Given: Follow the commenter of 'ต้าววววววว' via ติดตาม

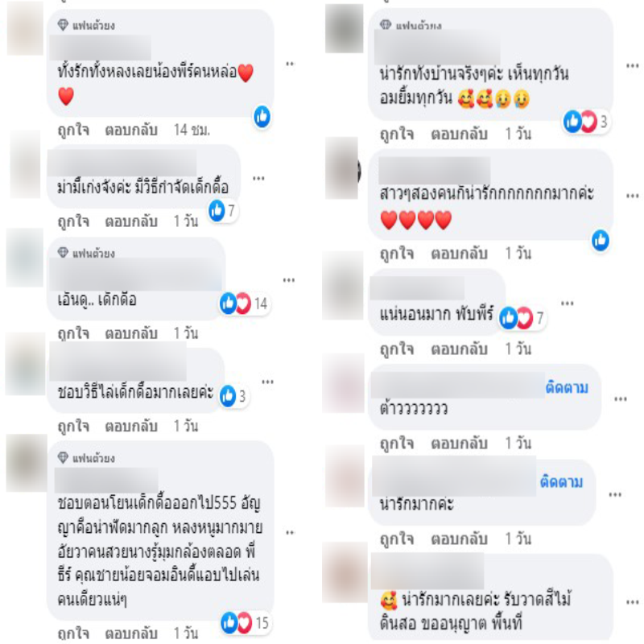Looking at the screenshot, I should click(567, 387).
